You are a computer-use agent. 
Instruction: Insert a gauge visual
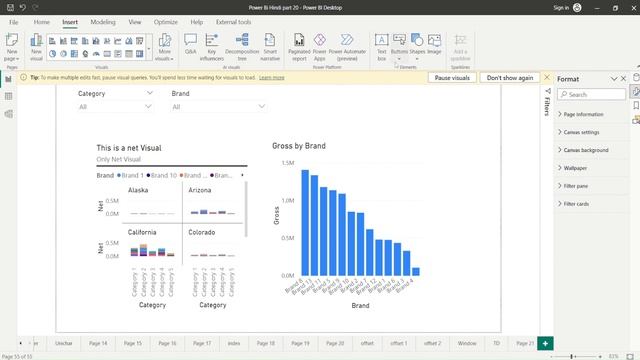[96, 53]
